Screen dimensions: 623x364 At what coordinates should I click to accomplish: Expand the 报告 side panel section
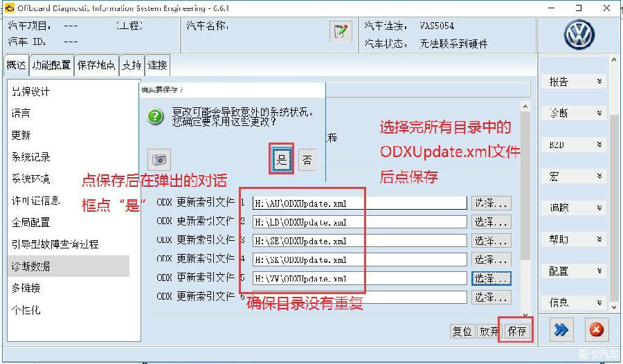(x=574, y=82)
